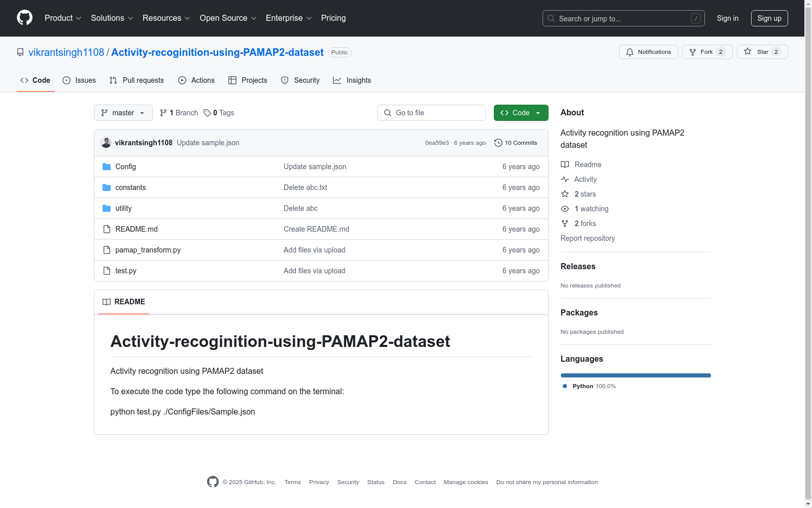View the 1 watching eye link
The height and width of the screenshot is (508, 812).
(x=591, y=209)
